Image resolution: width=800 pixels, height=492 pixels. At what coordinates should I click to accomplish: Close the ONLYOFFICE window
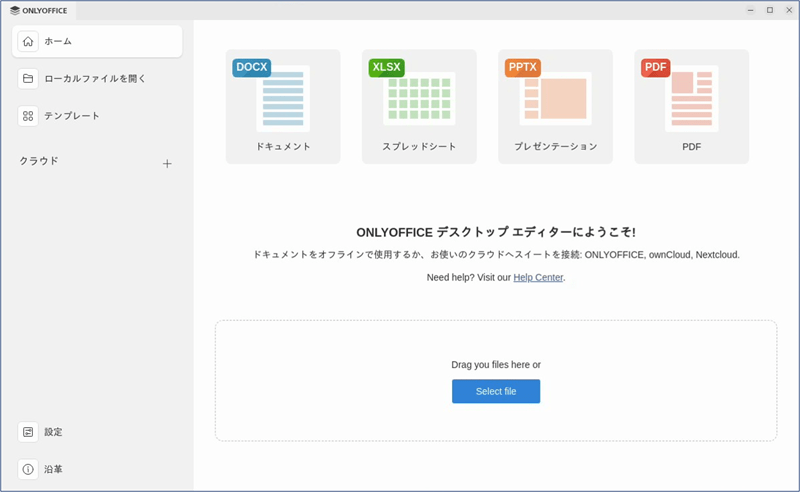pyautogui.click(x=789, y=10)
